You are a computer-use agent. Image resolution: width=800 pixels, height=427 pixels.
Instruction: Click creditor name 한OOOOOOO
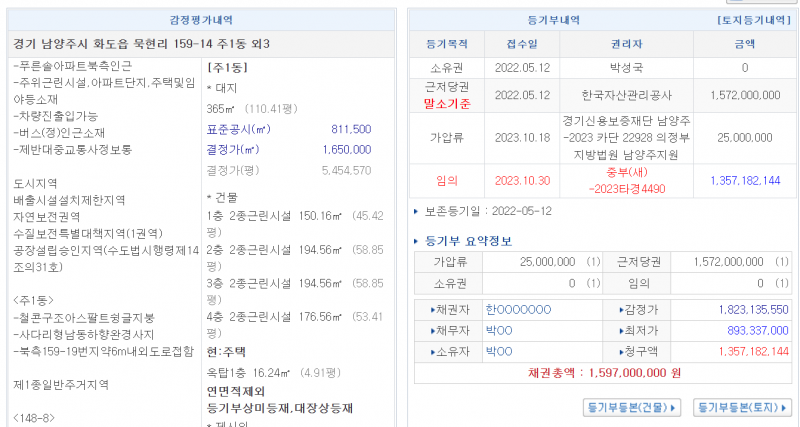coord(518,310)
